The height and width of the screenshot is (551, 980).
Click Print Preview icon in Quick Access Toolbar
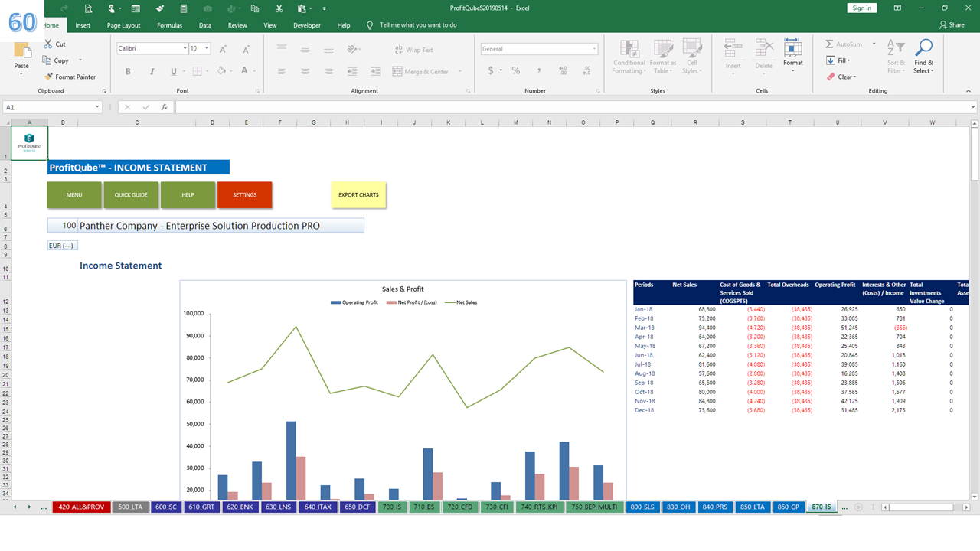click(x=89, y=8)
